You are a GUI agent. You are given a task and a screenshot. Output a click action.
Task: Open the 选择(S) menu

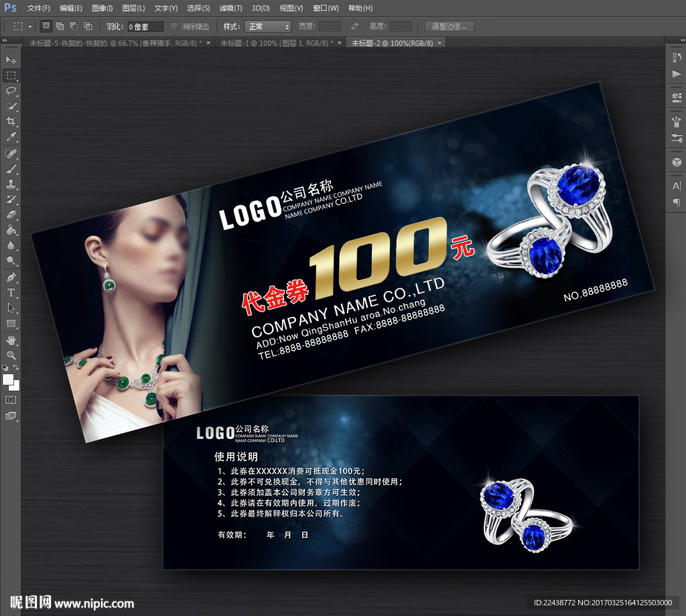click(x=198, y=8)
